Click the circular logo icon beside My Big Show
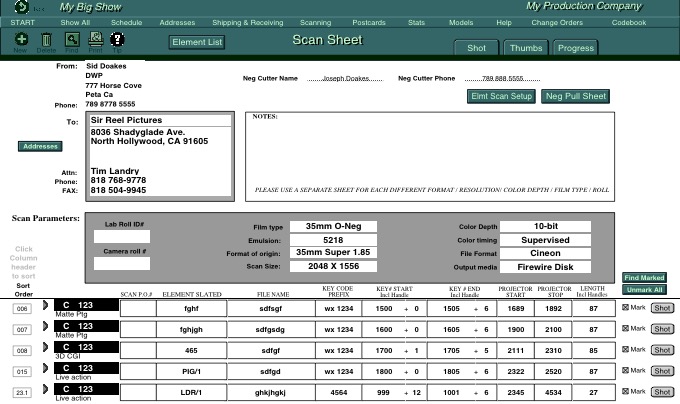This screenshot has width=680, height=404. pyautogui.click(x=23, y=7)
